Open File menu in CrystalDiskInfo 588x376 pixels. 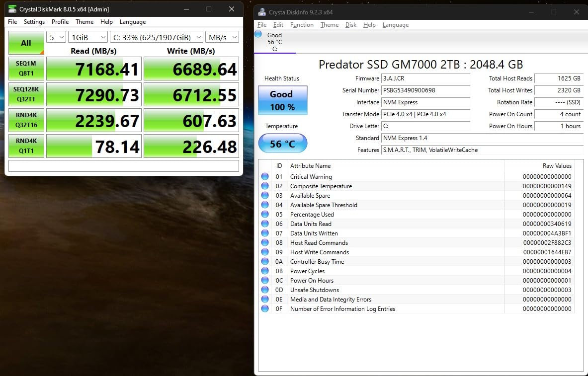[262, 25]
